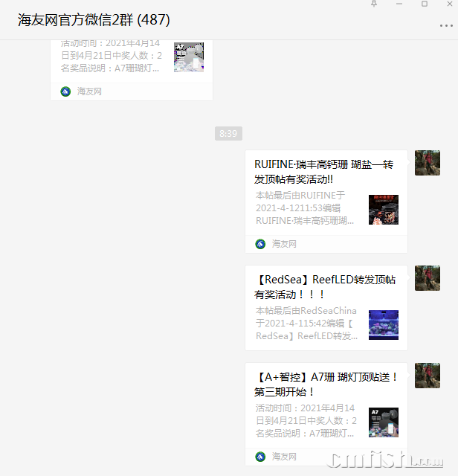The image size is (458, 476).
Task: Click the sender avatar beside the RedSea message
Action: [x=428, y=278]
